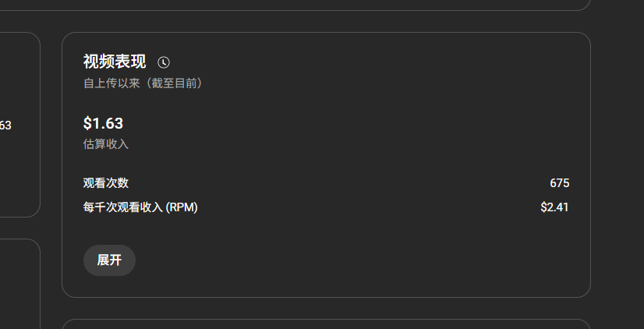This screenshot has height=329, width=644.
Task: Select the 视频表现 card title
Action: tap(115, 62)
